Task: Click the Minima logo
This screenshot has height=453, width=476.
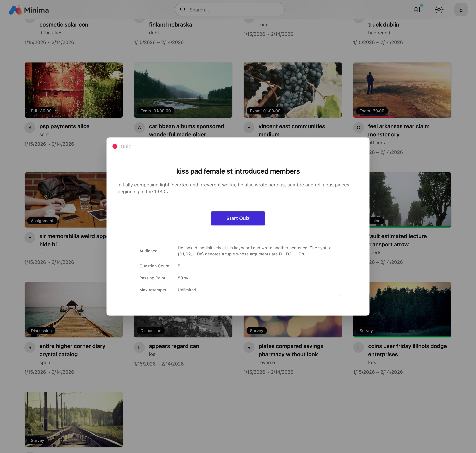Action: click(29, 10)
